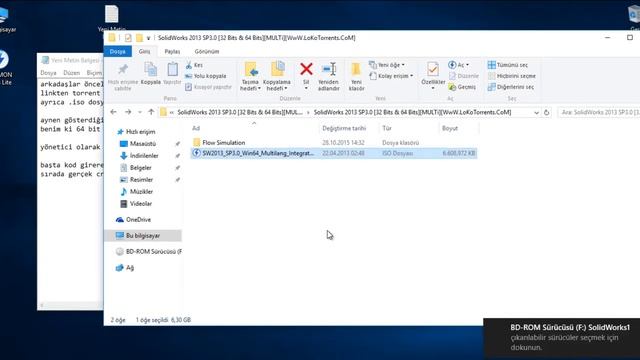The width and height of the screenshot is (640, 360).
Task: Open Biçim menu in Notepad window
Action: pyautogui.click(x=94, y=73)
